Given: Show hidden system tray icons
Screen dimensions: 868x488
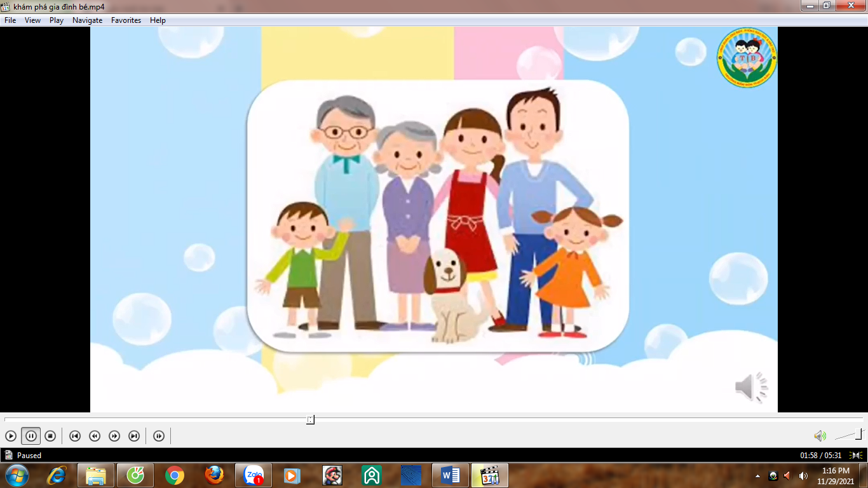Looking at the screenshot, I should click(x=757, y=476).
